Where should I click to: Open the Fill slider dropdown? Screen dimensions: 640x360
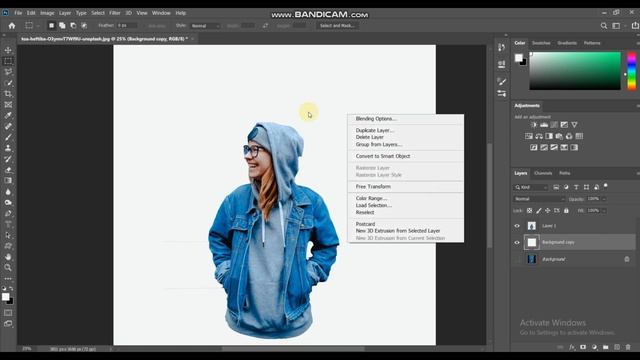[604, 211]
